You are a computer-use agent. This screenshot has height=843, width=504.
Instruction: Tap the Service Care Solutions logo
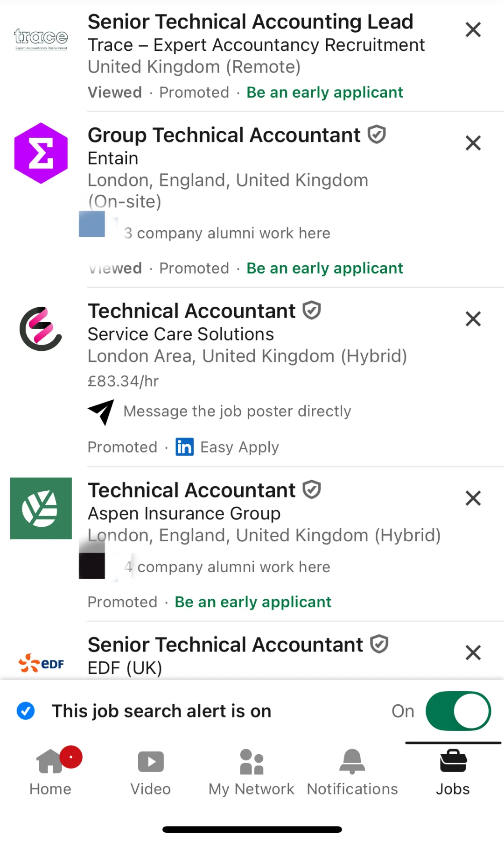(41, 329)
